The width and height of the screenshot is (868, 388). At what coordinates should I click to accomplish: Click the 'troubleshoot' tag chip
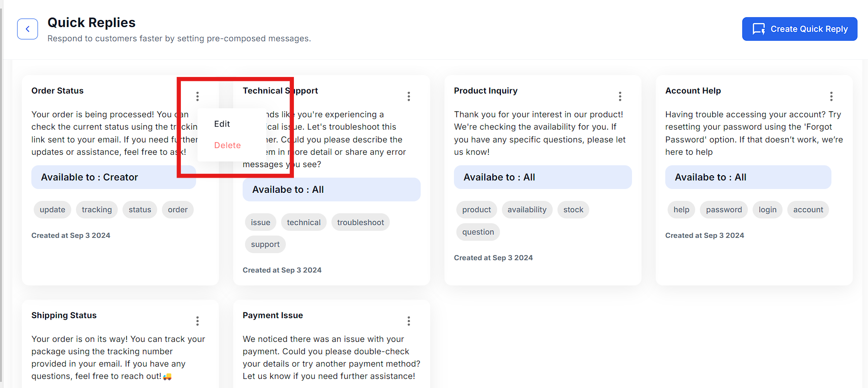pos(360,222)
